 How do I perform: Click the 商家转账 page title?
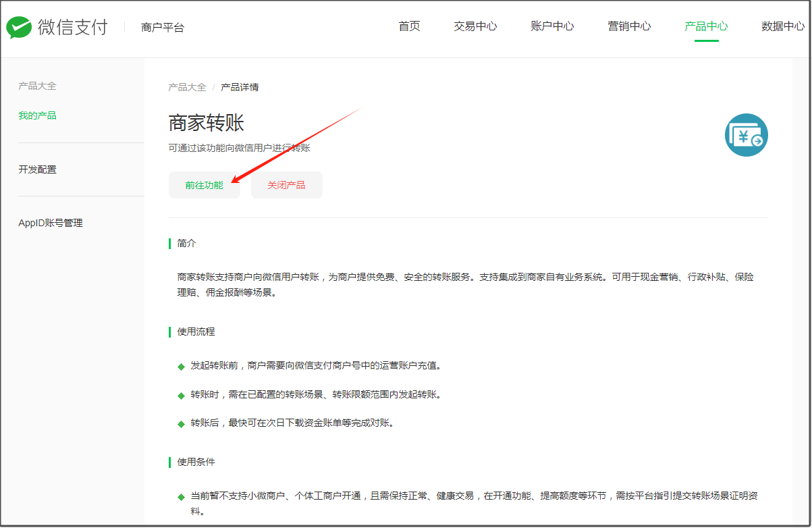206,123
